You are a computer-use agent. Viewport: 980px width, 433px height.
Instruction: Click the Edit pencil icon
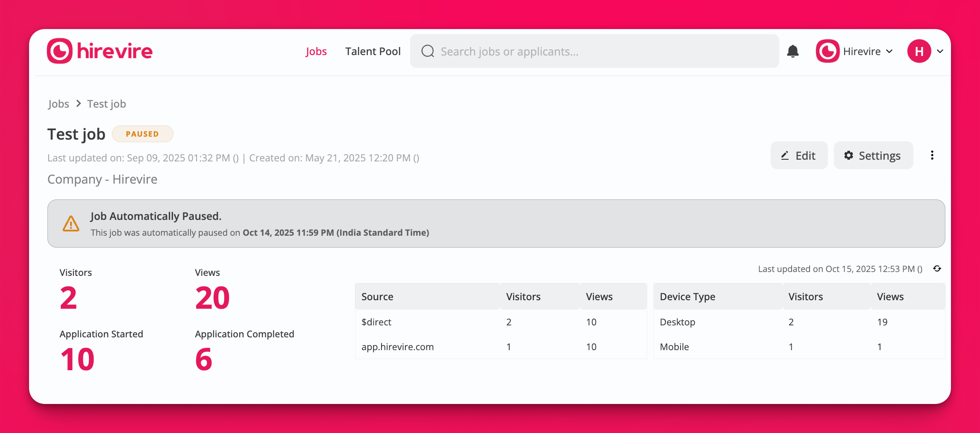coord(785,155)
